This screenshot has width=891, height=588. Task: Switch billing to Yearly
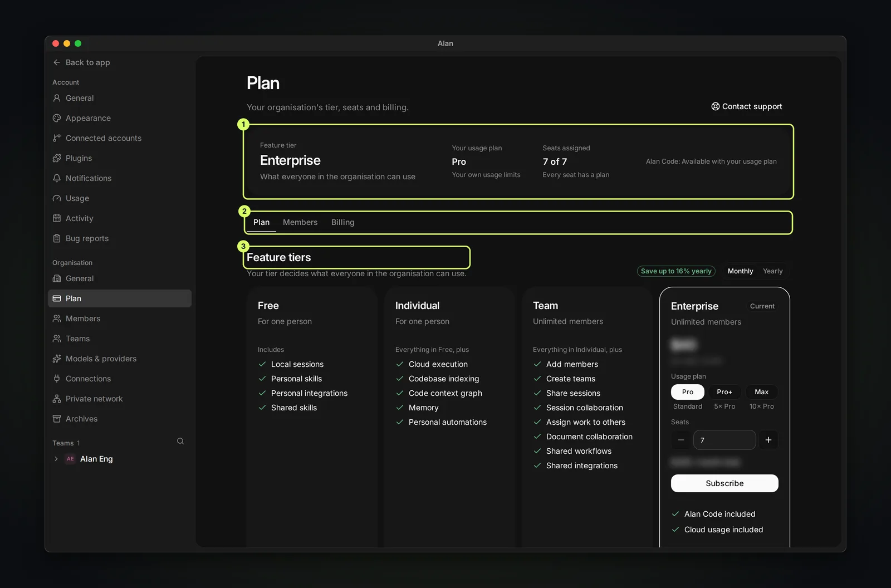773,271
